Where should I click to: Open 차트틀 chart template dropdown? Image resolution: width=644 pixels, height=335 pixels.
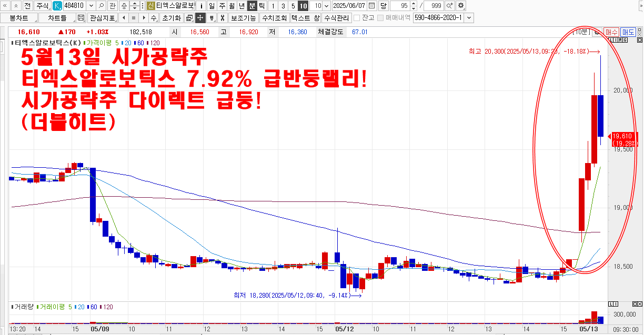click(x=57, y=18)
